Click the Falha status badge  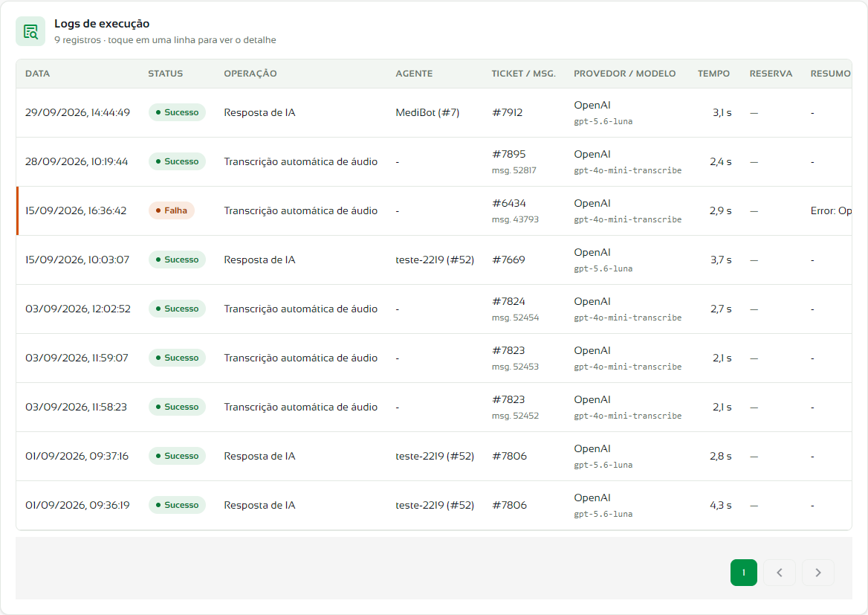(172, 210)
